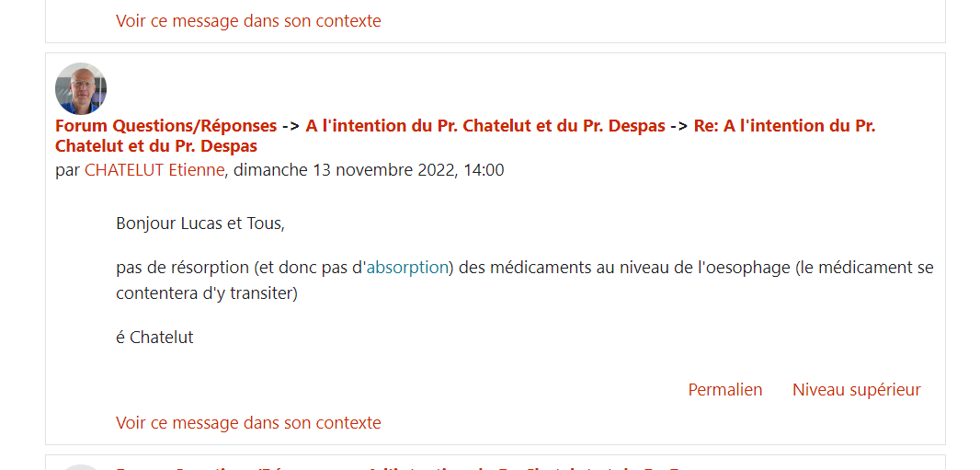Click the first "->" breadcrumb separator

tap(291, 126)
